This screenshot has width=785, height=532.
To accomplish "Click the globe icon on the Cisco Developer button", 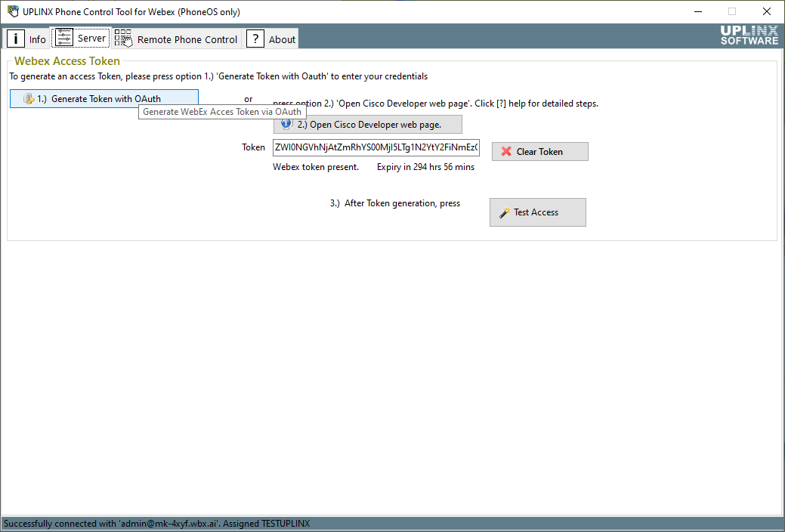I will click(x=287, y=124).
